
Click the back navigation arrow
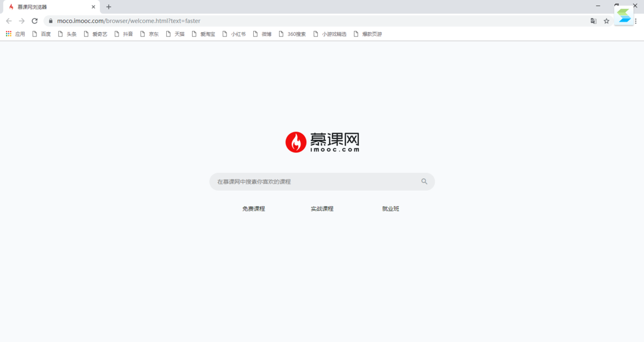pos(9,20)
